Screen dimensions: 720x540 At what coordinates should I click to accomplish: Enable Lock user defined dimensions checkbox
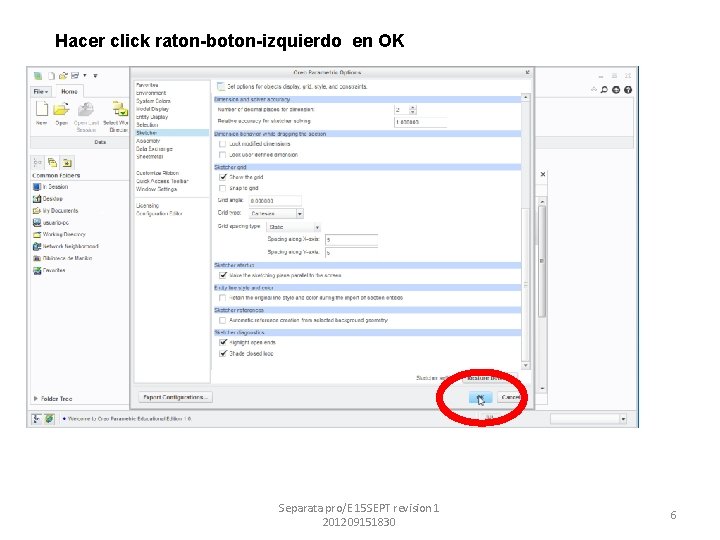pos(223,155)
